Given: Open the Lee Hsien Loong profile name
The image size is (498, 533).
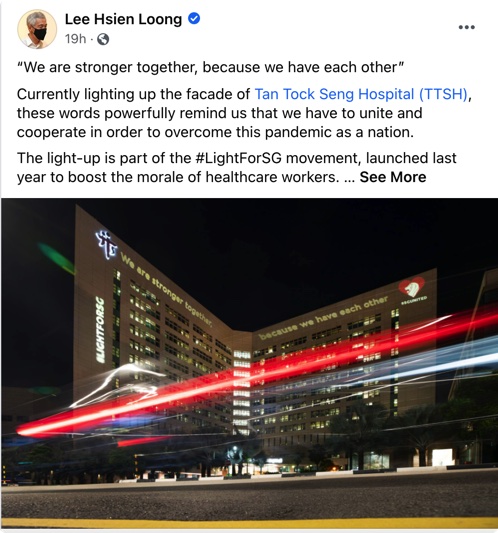Looking at the screenshot, I should (123, 19).
